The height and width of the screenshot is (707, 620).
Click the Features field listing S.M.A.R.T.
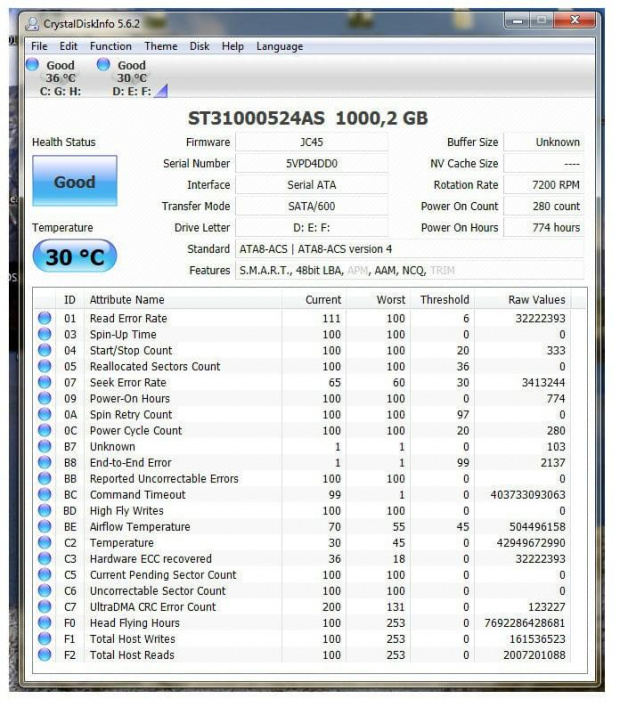tap(409, 270)
